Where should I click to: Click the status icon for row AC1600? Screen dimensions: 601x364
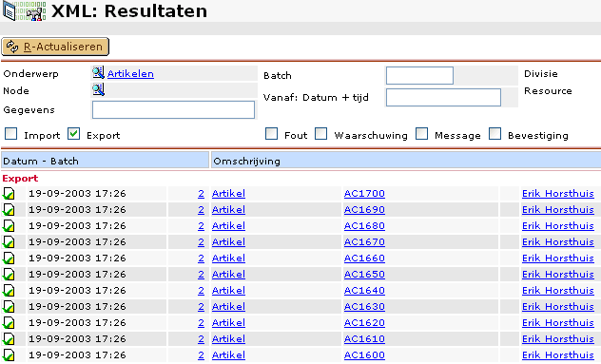(x=9, y=355)
